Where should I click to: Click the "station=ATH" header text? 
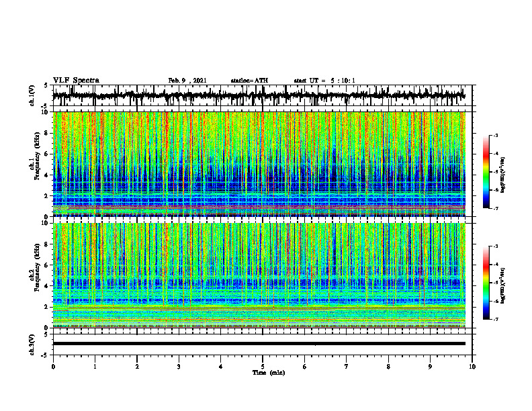[249, 81]
